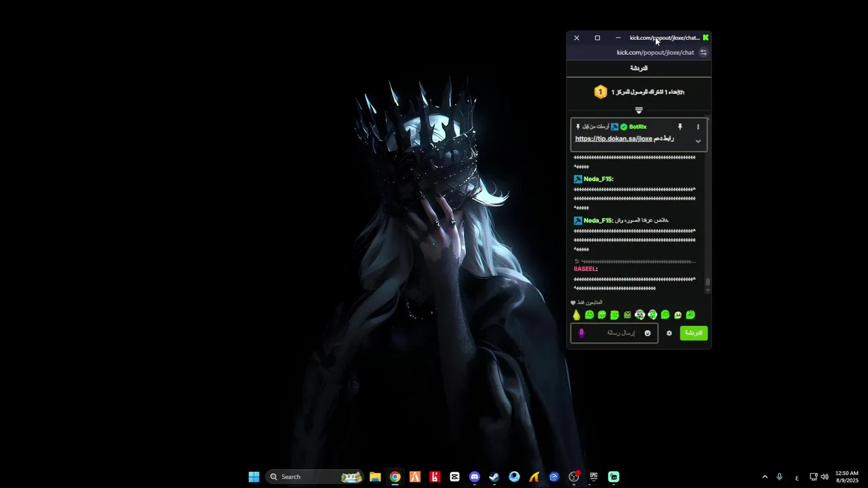Click the reply arrow above IIASEEL's message
Viewport: 868px width, 488px height.
tap(577, 261)
